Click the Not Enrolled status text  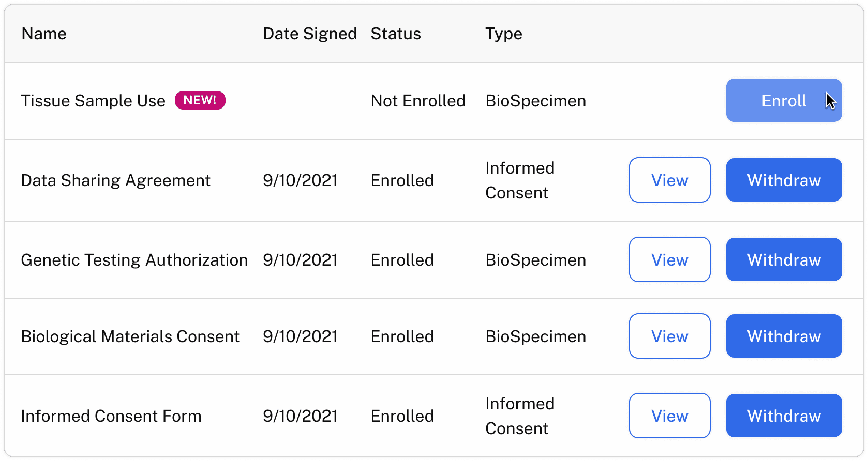tap(418, 101)
